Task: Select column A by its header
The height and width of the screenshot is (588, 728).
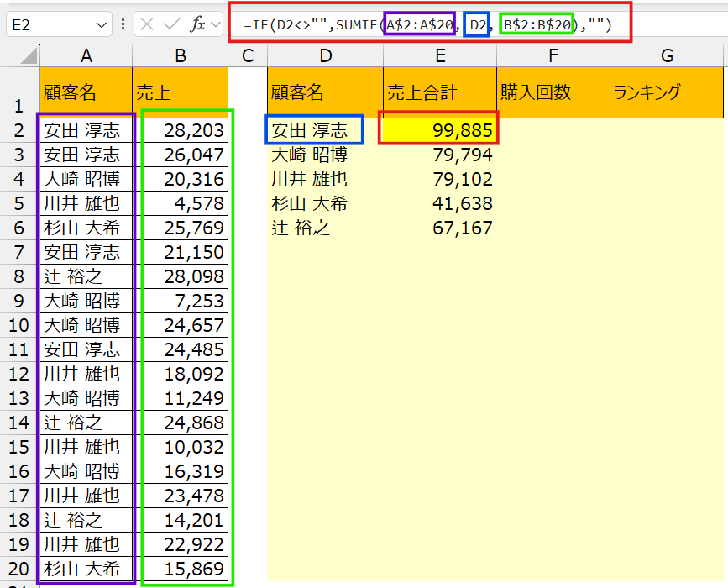Action: pyautogui.click(x=86, y=55)
